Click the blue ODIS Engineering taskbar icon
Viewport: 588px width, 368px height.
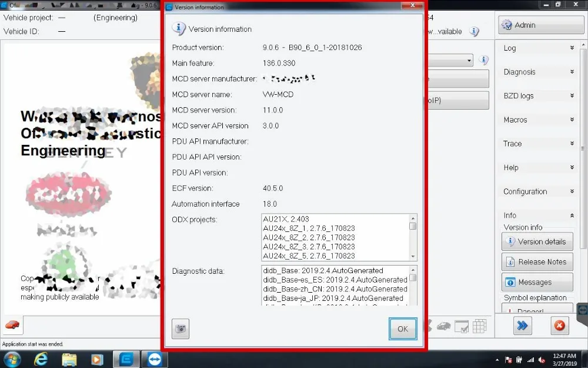[x=126, y=359]
